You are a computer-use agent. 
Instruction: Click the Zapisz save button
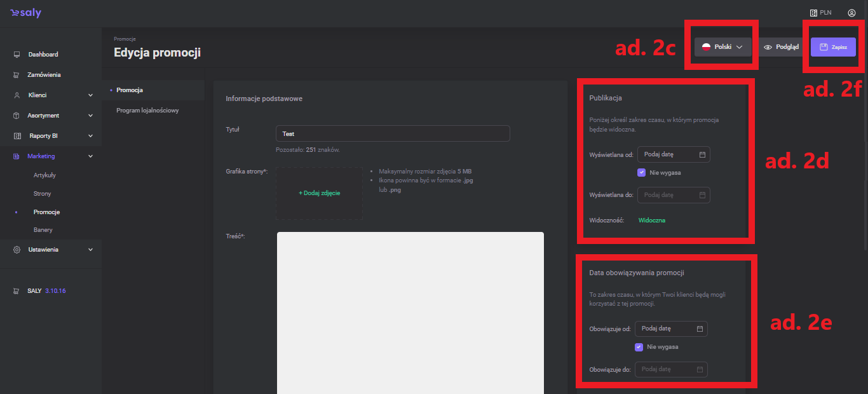point(833,47)
